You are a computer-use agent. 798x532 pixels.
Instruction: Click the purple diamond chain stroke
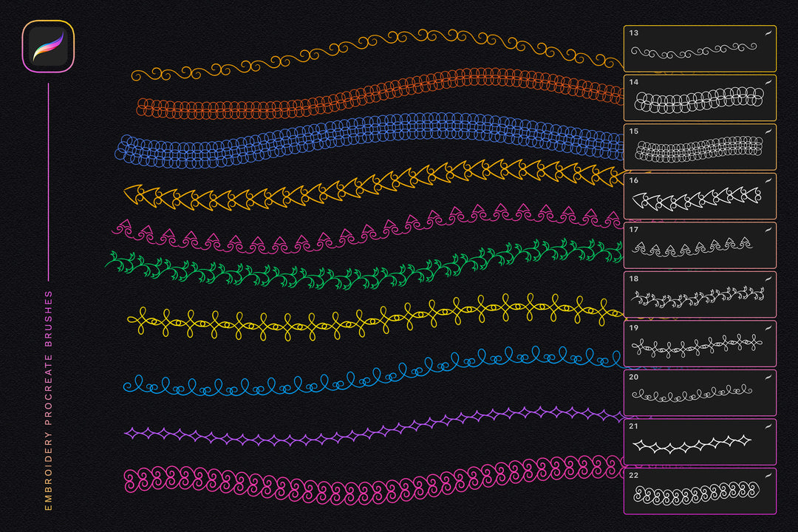tap(369, 429)
